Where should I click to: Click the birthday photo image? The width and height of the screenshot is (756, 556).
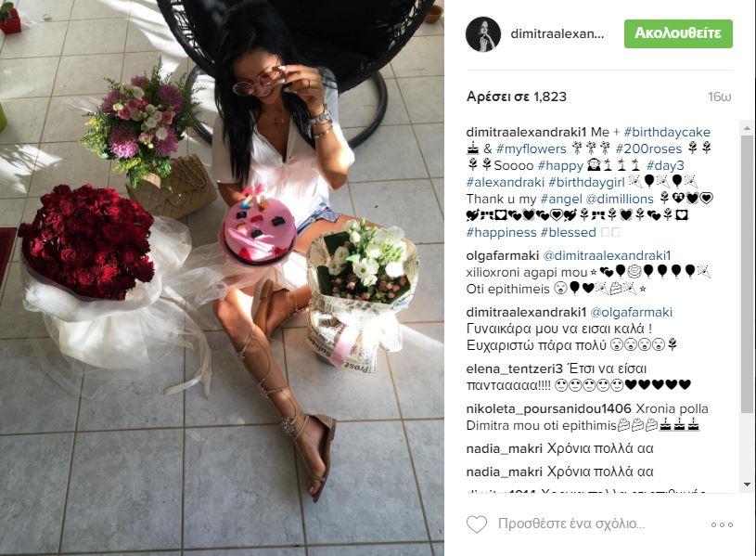[x=222, y=278]
